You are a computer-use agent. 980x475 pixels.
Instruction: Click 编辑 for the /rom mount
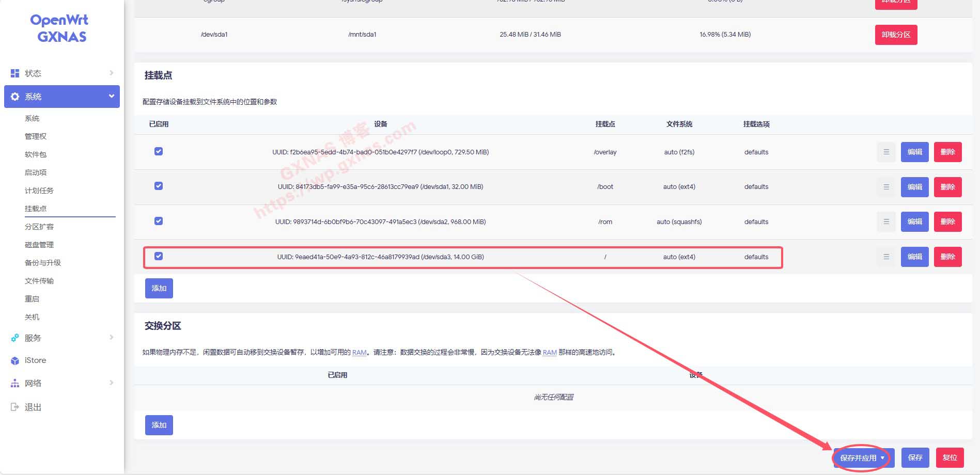[914, 221]
